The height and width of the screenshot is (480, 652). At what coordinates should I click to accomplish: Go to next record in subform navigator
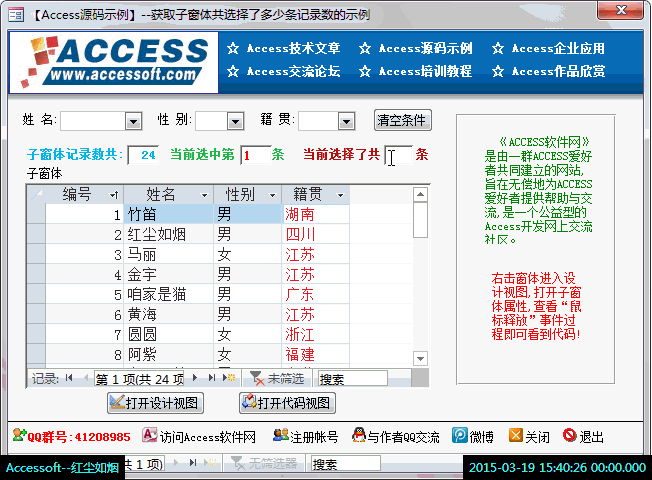point(195,378)
